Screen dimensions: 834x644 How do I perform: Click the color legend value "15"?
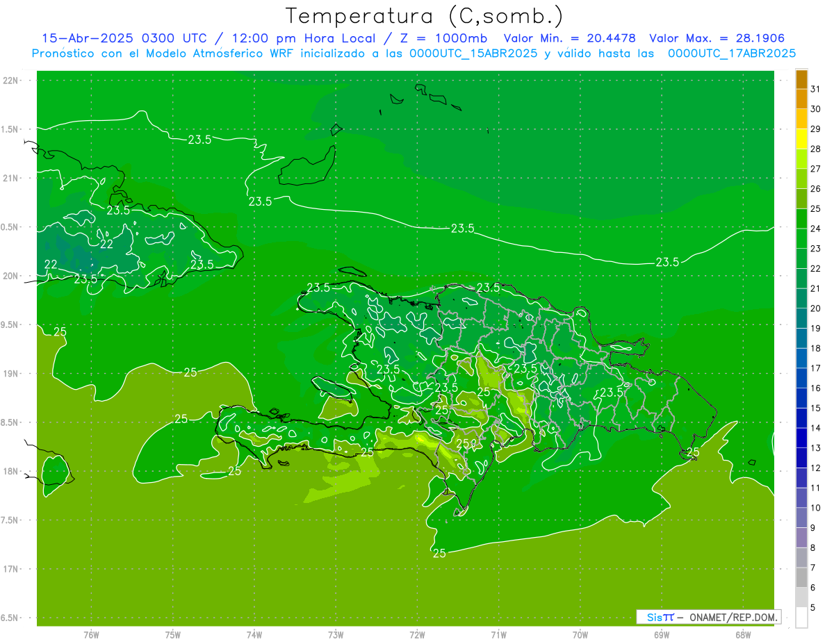816,408
